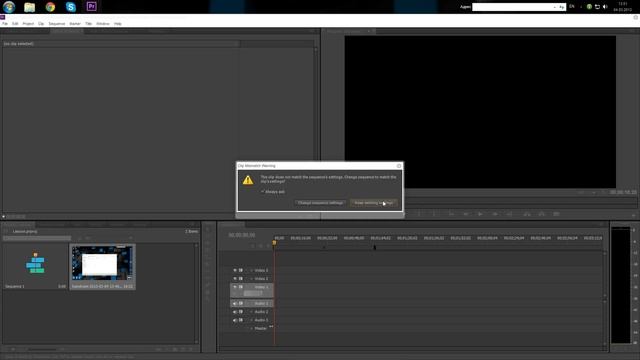Select the screen-capture clip thumbnail in Project panel
This screenshot has width=640, height=360.
pos(102,263)
